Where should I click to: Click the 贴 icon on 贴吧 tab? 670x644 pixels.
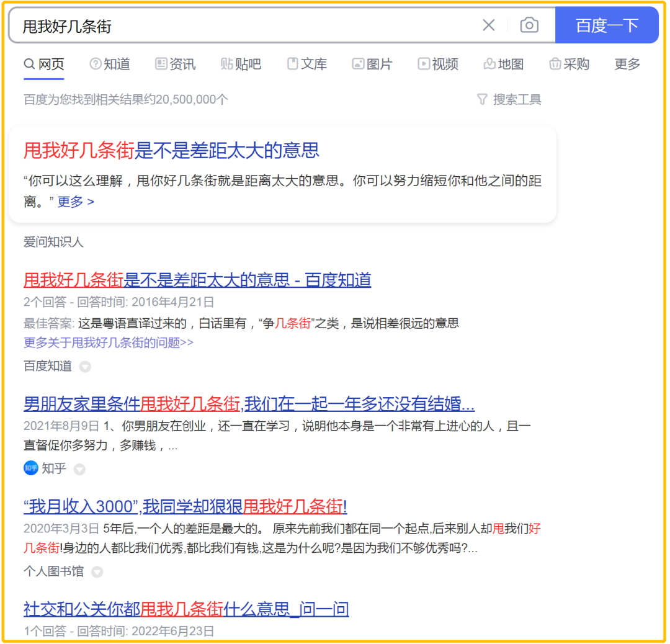point(227,65)
